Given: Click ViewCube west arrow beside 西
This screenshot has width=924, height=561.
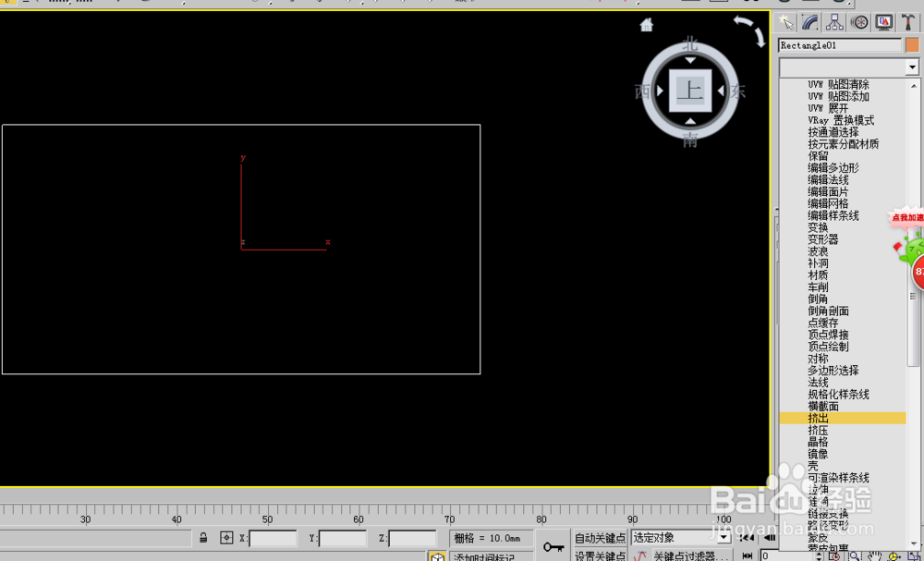Looking at the screenshot, I should [x=660, y=91].
